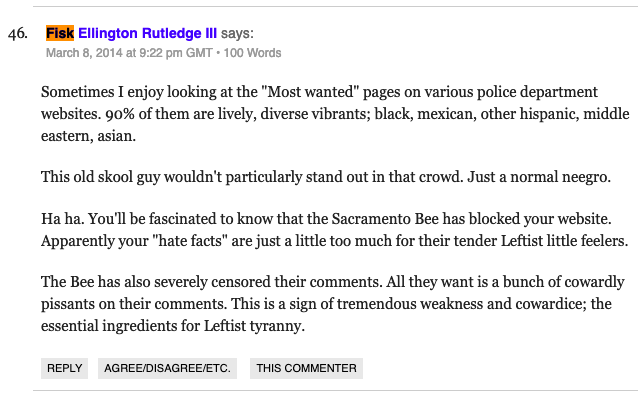642x395 pixels.
Task: Click the 100 Words count label
Action: click(x=252, y=53)
